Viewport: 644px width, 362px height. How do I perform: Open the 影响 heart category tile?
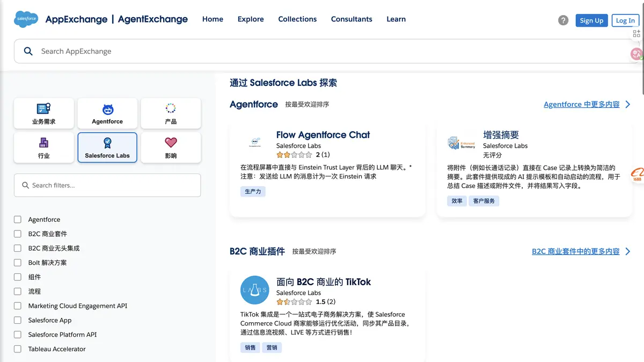click(171, 148)
